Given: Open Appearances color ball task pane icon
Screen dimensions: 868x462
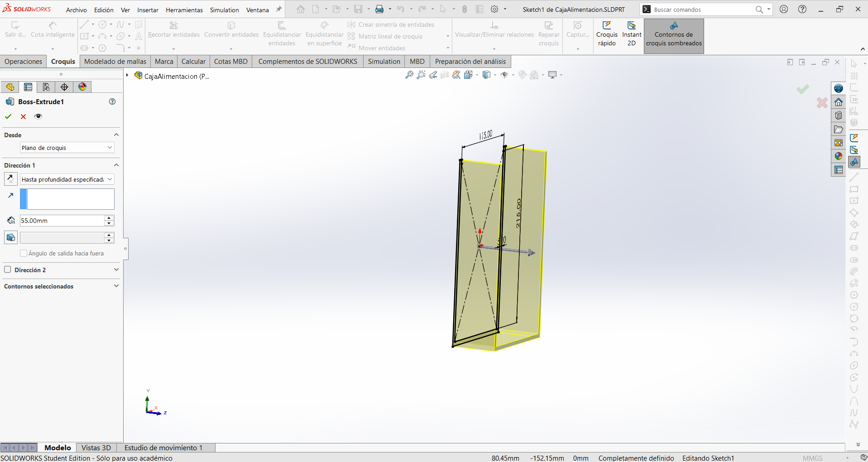Looking at the screenshot, I should (x=839, y=156).
